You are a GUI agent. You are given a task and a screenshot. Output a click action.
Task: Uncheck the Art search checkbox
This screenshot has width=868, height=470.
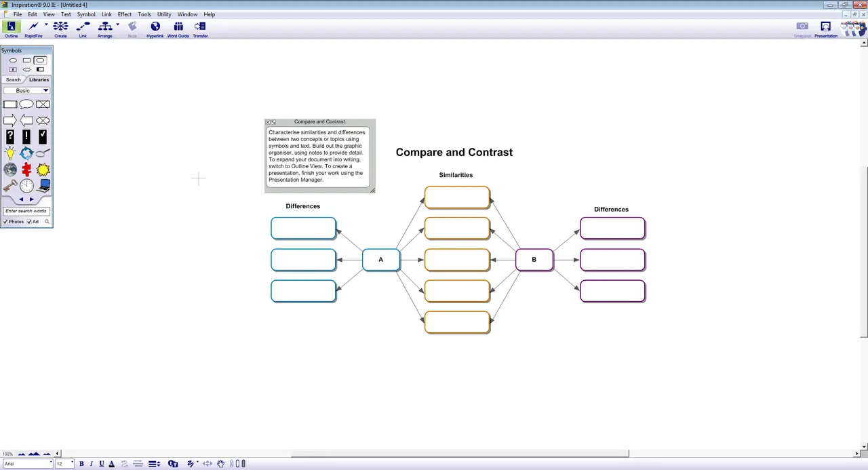point(29,222)
